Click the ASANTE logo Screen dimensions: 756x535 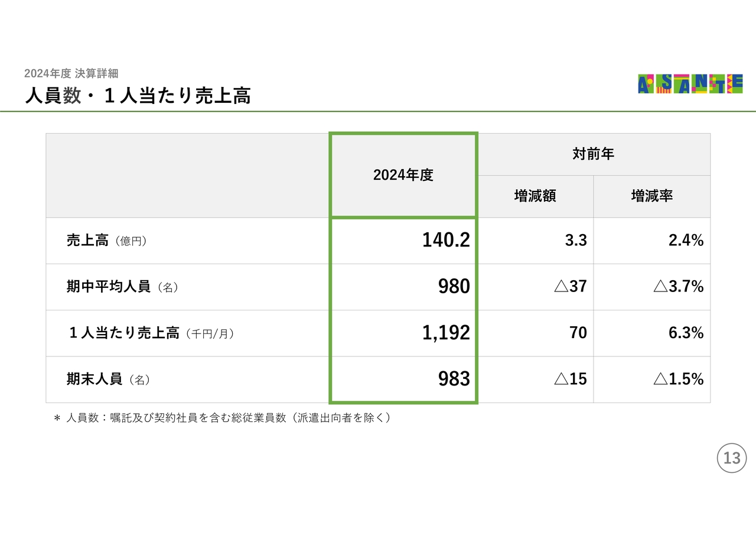click(690, 84)
